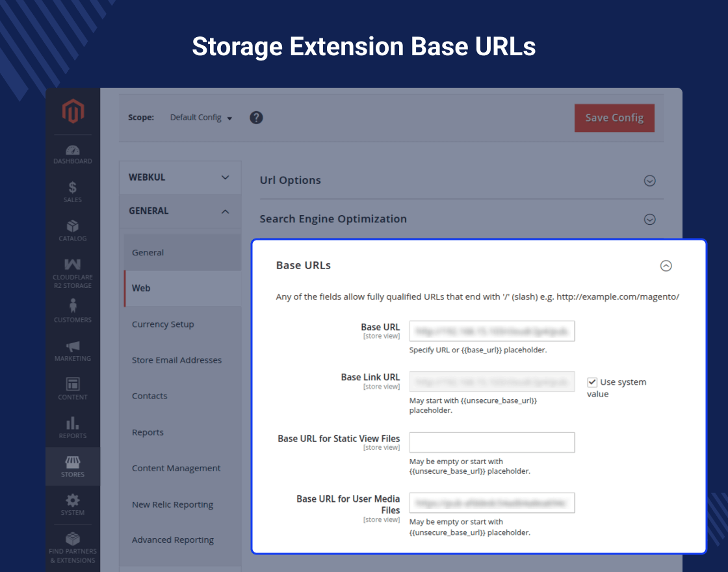Click the scope help question mark icon
The width and height of the screenshot is (728, 572).
pyautogui.click(x=256, y=118)
